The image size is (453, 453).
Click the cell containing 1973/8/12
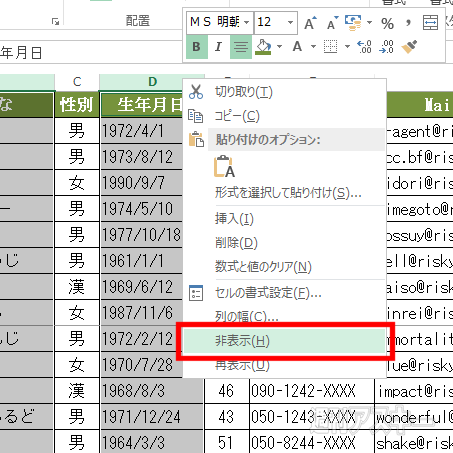[x=142, y=157]
